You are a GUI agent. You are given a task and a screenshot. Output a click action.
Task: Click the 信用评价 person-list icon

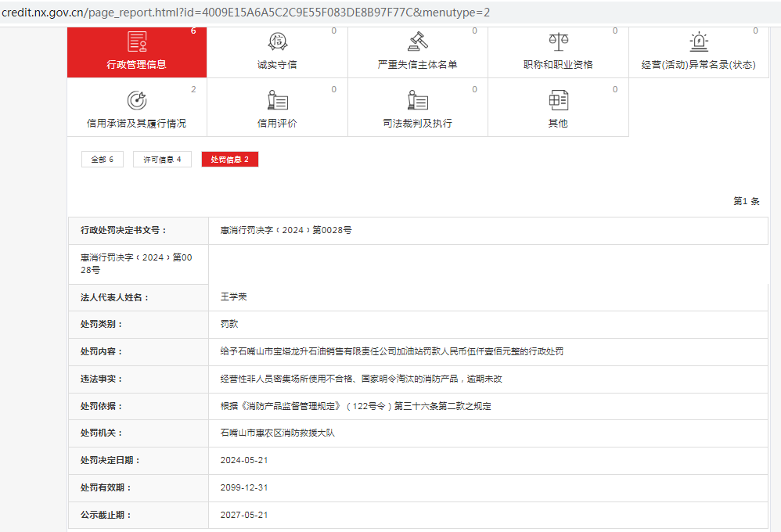(277, 100)
